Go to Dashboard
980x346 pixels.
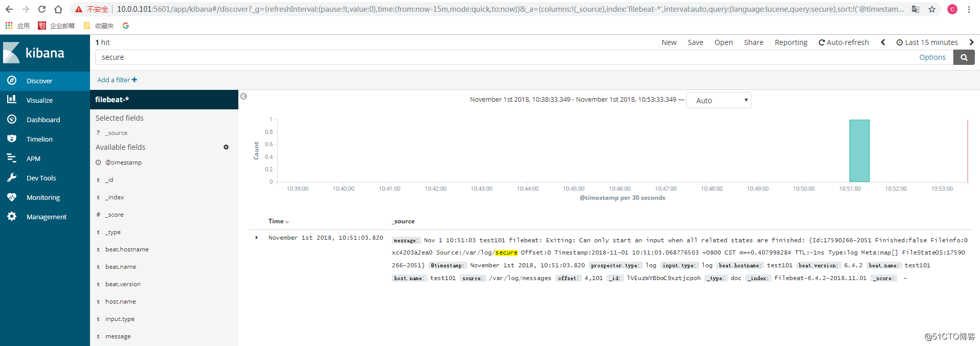(45, 120)
